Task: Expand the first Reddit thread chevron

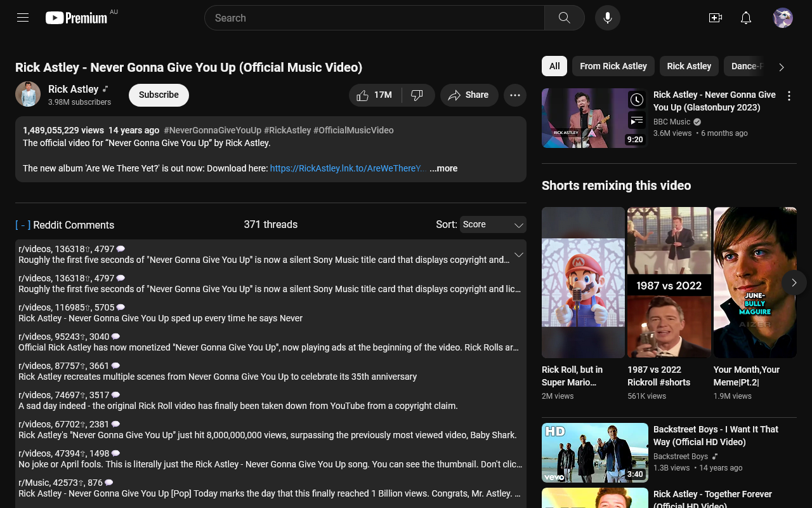Action: click(x=518, y=255)
